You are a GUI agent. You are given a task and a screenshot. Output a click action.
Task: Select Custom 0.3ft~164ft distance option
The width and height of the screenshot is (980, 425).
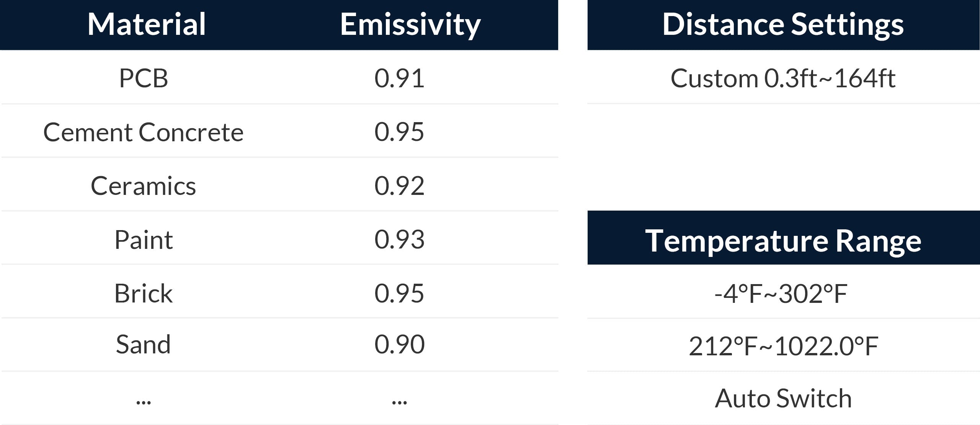pos(783,78)
